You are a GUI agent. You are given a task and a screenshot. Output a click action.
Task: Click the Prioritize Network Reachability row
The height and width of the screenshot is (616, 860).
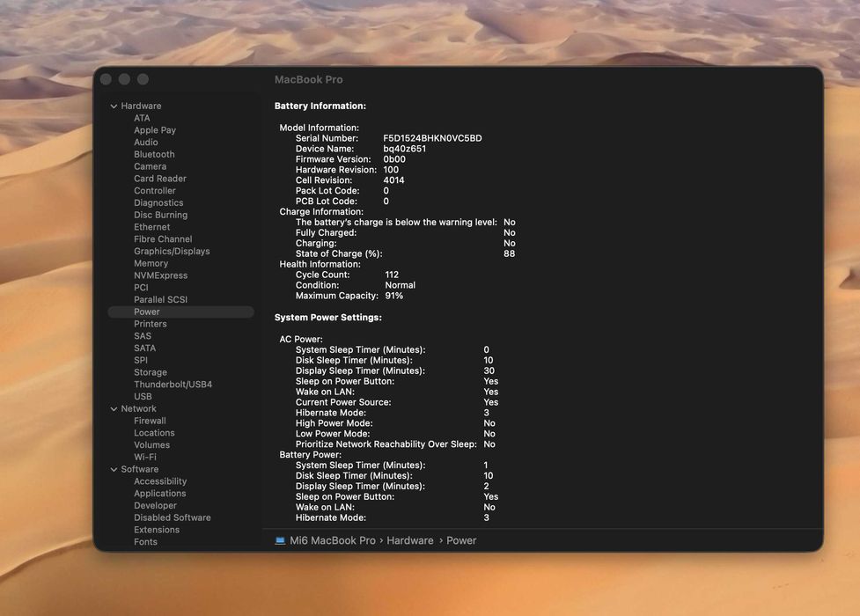pos(395,444)
